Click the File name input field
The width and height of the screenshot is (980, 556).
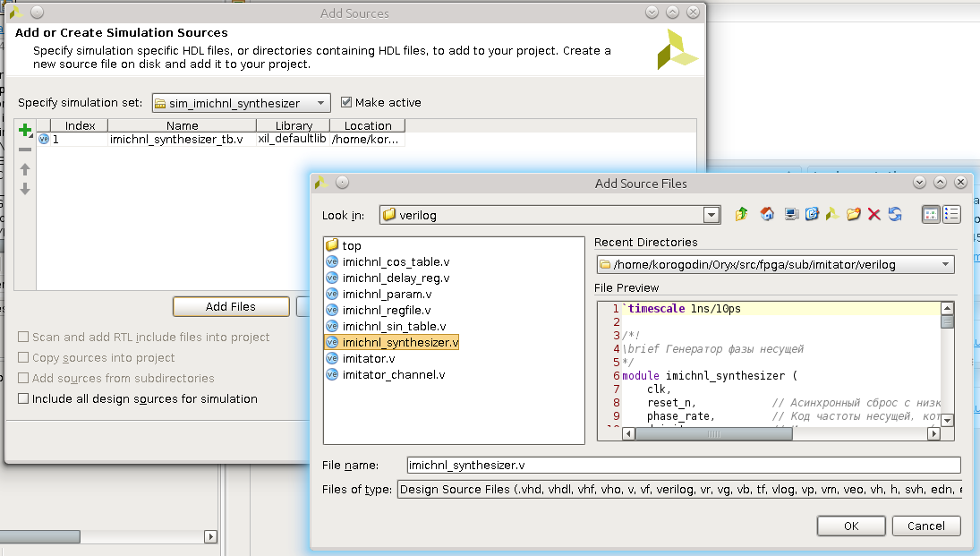684,466
